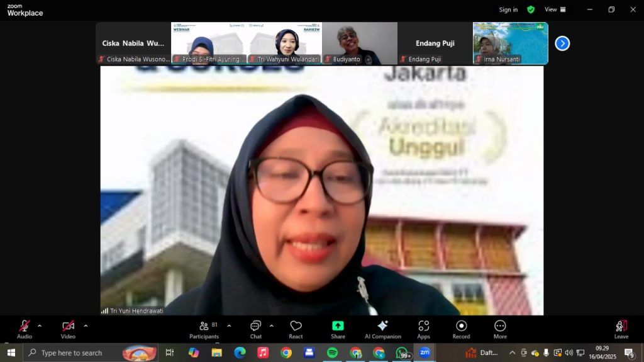The width and height of the screenshot is (644, 362).
Task: Open the Windows Start menu
Action: (11, 353)
